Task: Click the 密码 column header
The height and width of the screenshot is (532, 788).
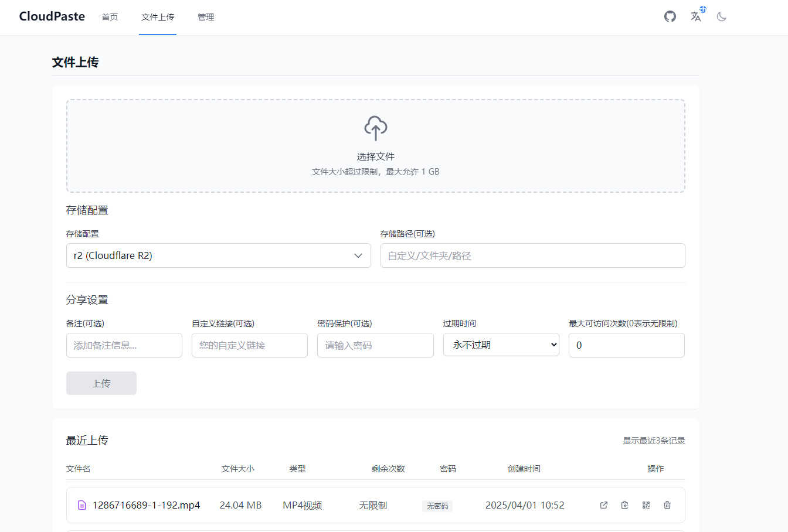Action: [x=448, y=469]
